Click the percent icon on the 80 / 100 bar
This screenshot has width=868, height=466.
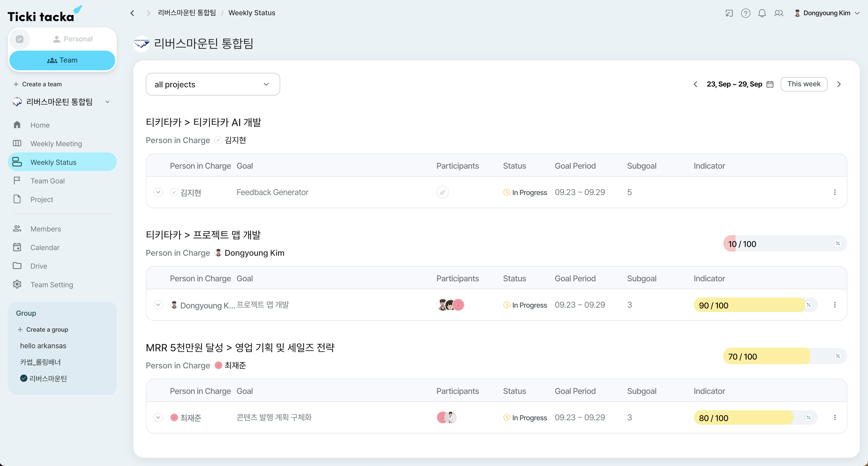[x=809, y=417]
